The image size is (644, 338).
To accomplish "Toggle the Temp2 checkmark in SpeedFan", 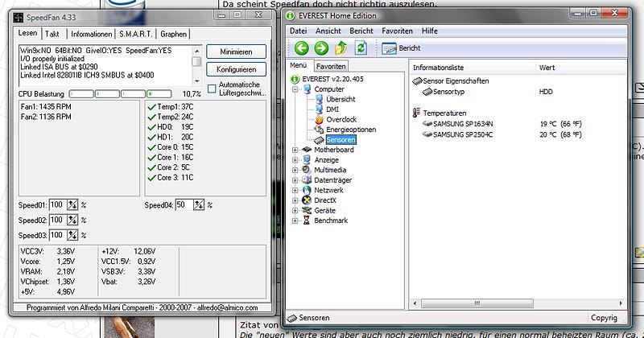I will point(151,117).
